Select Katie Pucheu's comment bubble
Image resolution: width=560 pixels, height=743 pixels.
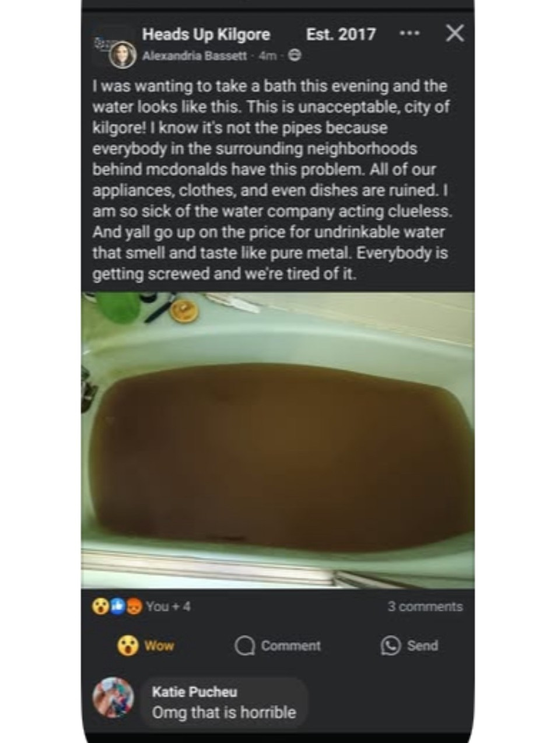(224, 702)
